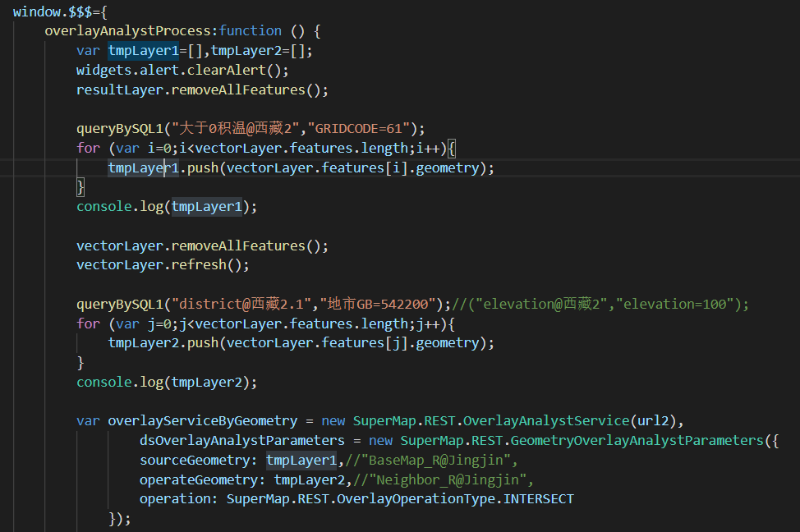Screen dimensions: 800x532
Task: Click the string "地市GB=542200"
Action: [378, 305]
